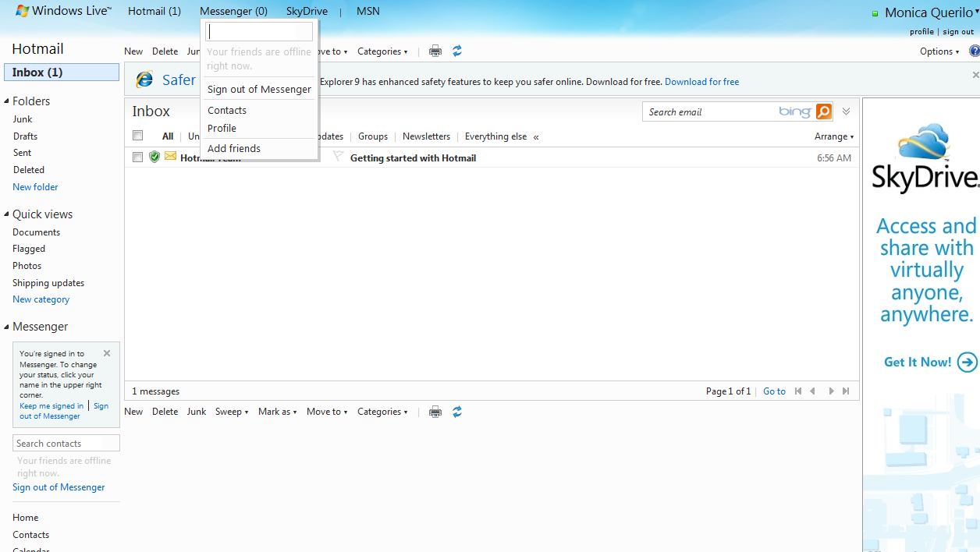The height and width of the screenshot is (552, 980).
Task: Create a New folder from the sidebar
Action: [34, 186]
